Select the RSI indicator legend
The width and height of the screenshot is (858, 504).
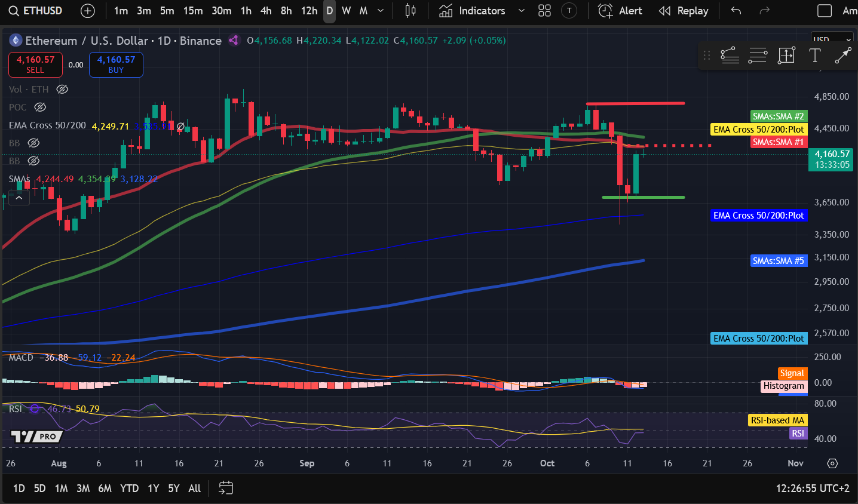coord(16,409)
